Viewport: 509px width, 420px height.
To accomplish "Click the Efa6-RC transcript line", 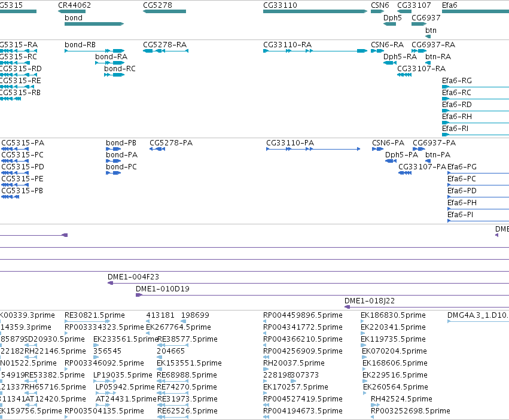I will click(476, 99).
